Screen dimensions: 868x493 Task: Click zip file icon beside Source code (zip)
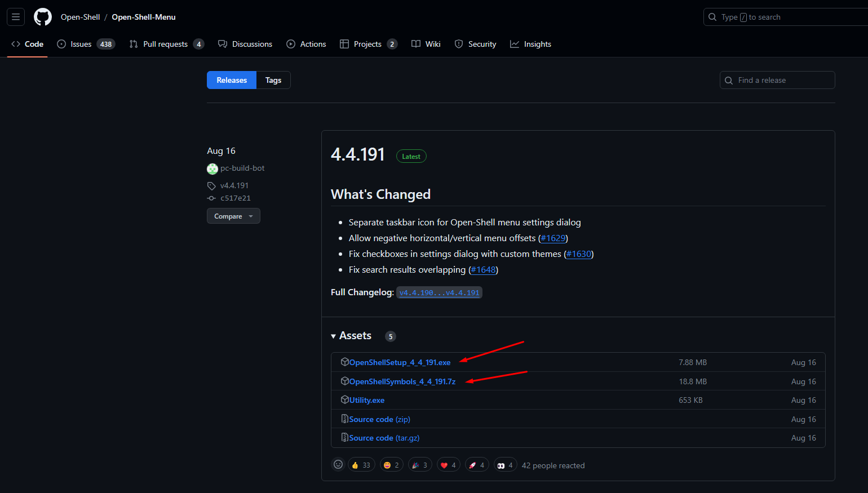coord(345,419)
